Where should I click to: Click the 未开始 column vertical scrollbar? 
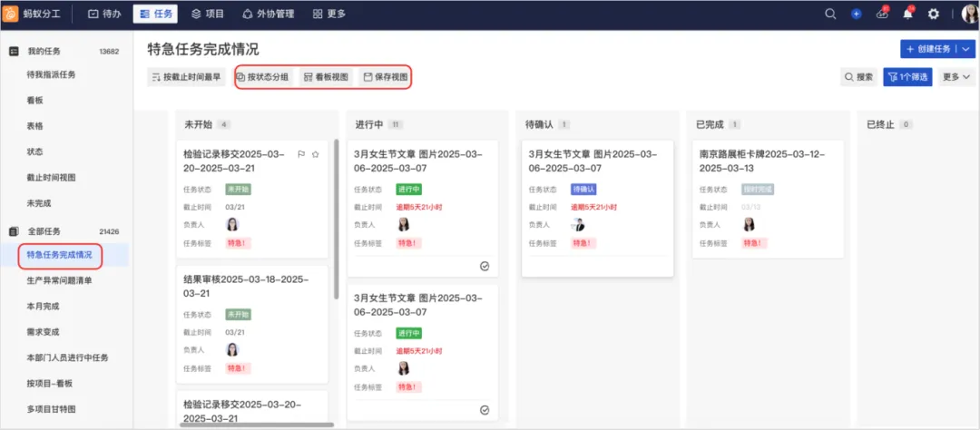(337, 219)
